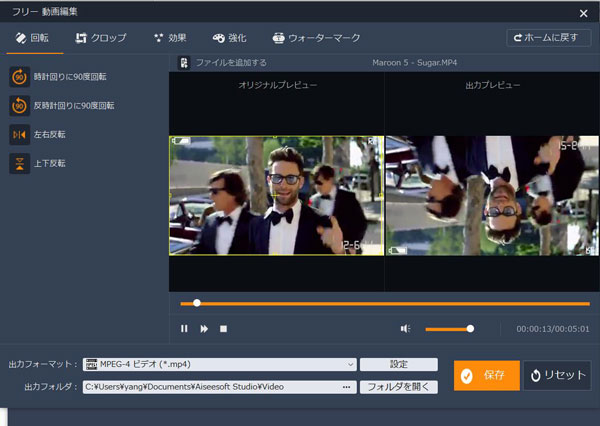600x426 pixels.
Task: Click the 上下反転 vertical flip icon
Action: 20,163
